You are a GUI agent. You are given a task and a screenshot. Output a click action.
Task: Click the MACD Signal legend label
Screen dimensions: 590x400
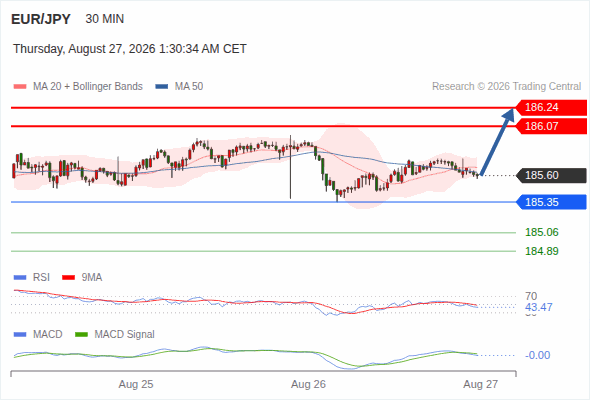click(125, 335)
